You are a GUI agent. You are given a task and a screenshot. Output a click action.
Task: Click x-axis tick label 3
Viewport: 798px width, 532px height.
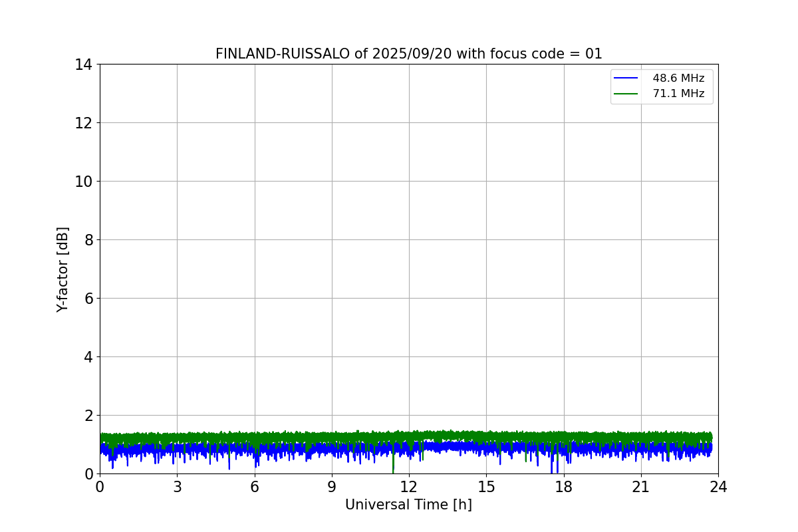tap(177, 487)
